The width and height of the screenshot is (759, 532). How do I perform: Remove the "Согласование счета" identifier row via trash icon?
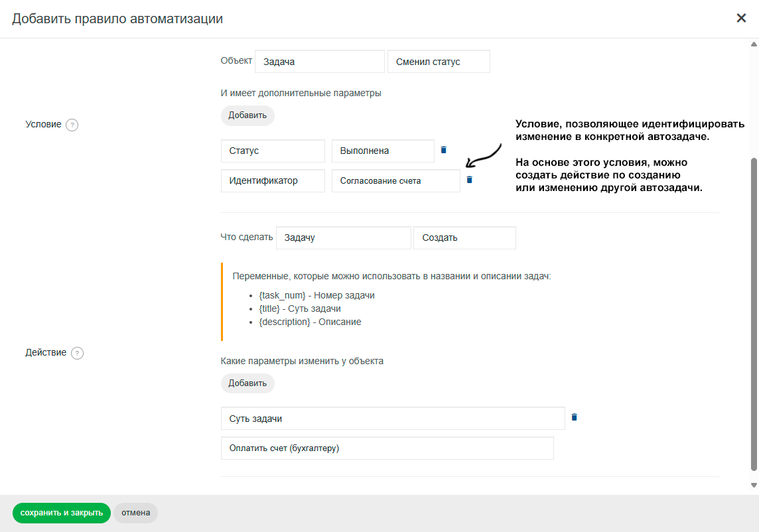(469, 179)
